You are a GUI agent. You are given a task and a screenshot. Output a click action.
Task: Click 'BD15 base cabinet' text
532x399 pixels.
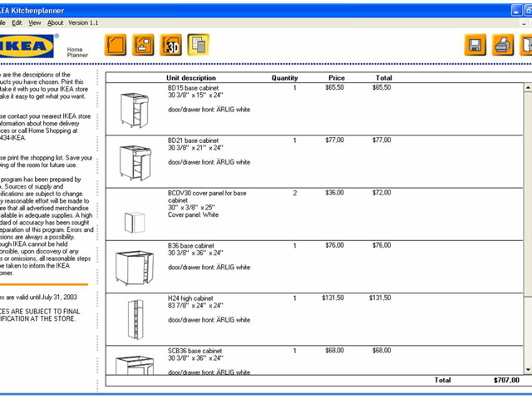coord(193,88)
